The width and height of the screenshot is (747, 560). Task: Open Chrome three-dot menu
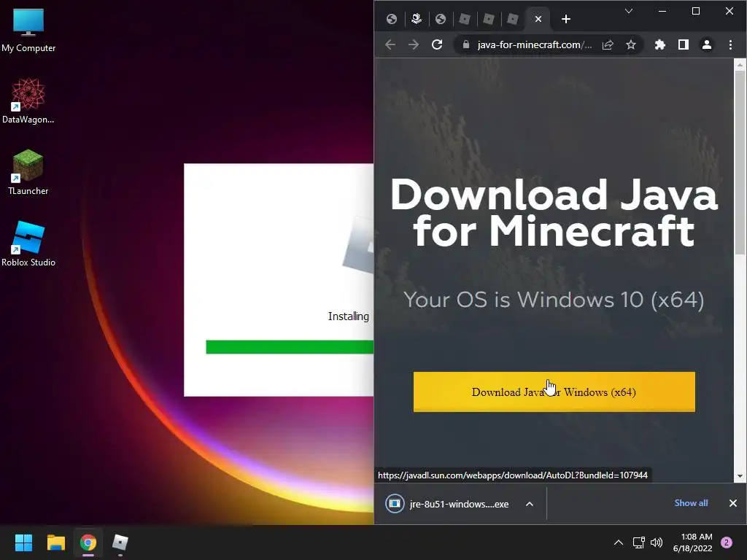tap(730, 44)
